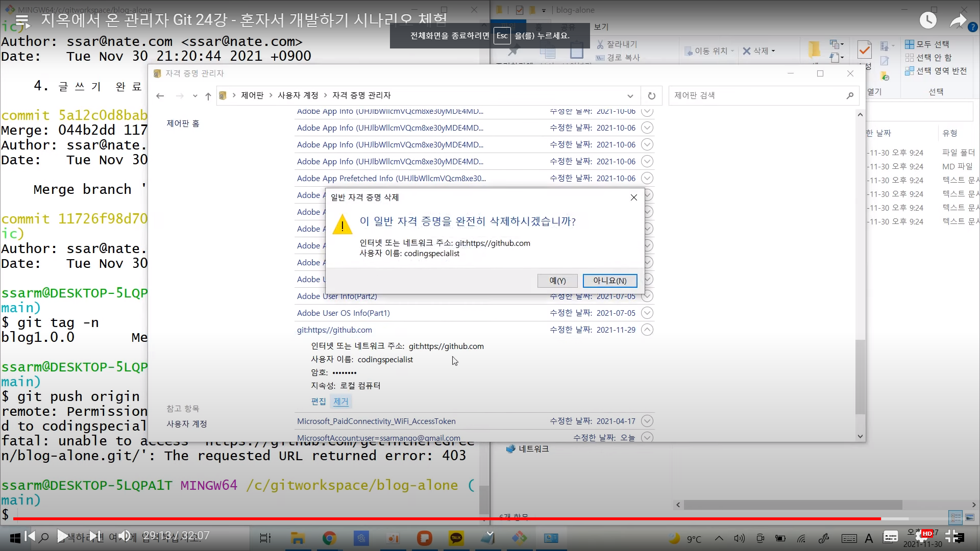Click the Wi-Fi network tray icon
The width and height of the screenshot is (980, 551).
click(x=801, y=538)
